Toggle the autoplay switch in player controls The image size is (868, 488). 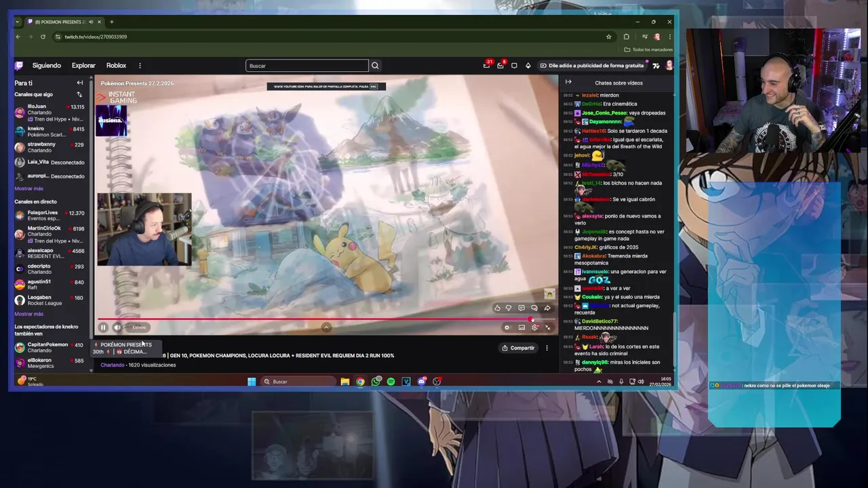coord(507,327)
